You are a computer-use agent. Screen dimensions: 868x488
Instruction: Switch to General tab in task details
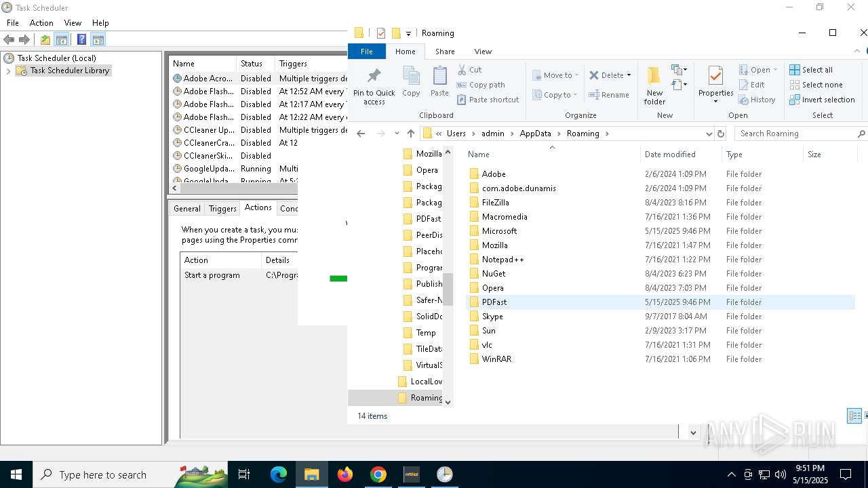(186, 209)
